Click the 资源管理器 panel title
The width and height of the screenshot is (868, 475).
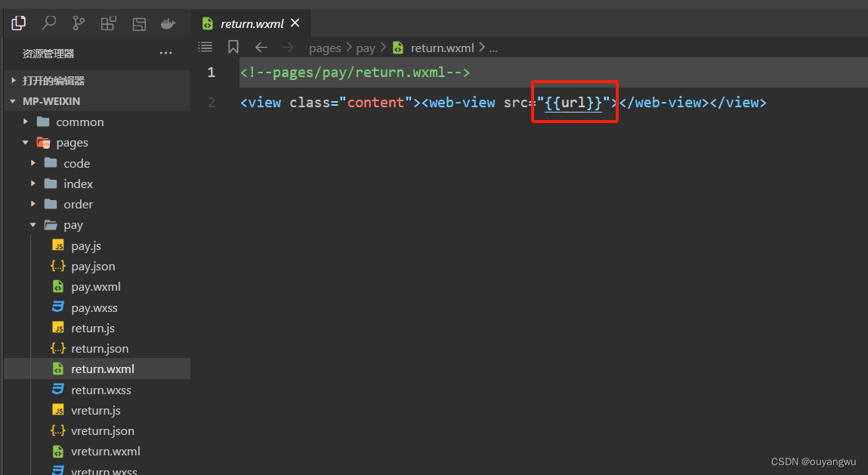48,54
